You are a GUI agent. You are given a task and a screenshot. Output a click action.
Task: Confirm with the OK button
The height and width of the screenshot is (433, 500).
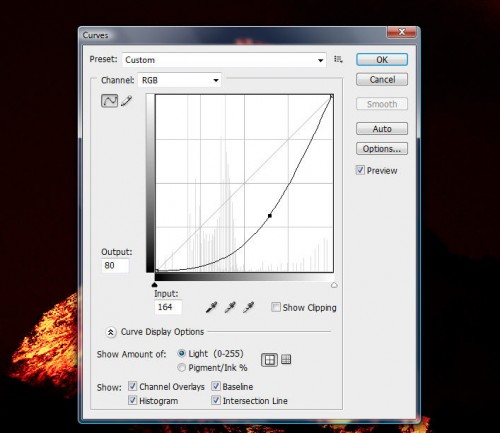[382, 60]
